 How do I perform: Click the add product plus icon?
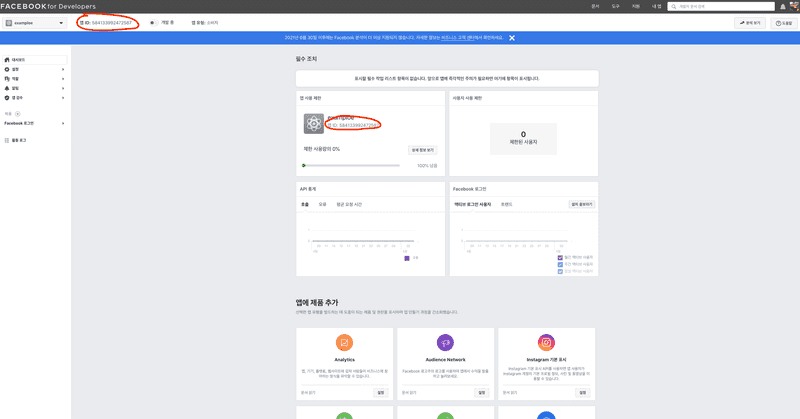pyautogui.click(x=17, y=114)
